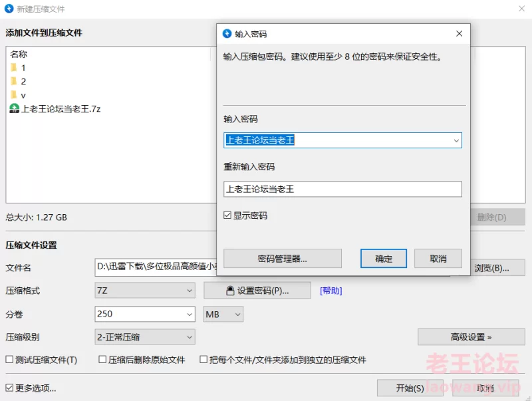
Task: Select the folder icon named 1
Action: (13, 68)
